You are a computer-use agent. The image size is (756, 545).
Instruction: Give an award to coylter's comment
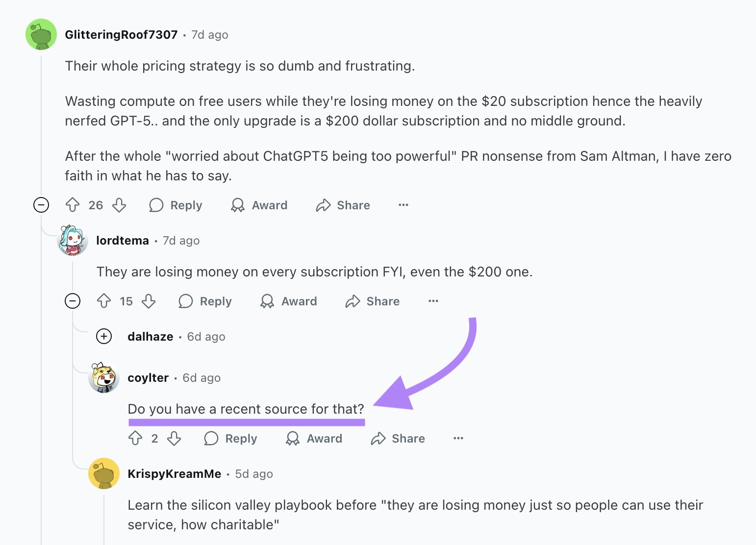click(x=313, y=438)
